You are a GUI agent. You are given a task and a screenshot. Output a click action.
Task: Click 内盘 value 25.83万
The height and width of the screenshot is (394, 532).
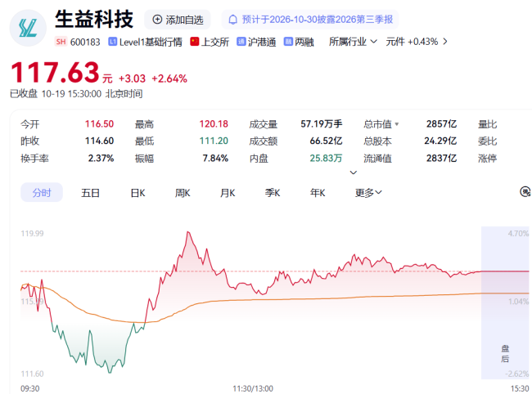[326, 159]
